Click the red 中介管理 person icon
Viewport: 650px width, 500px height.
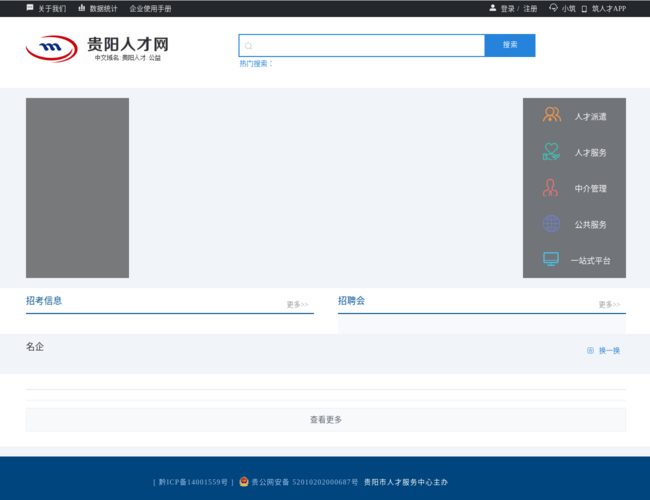[550, 188]
